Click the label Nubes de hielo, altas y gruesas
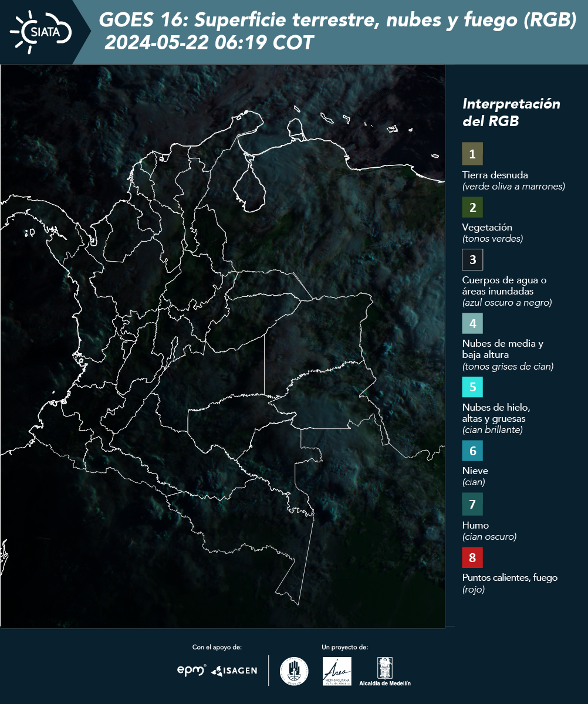588x704 pixels. 496,413
